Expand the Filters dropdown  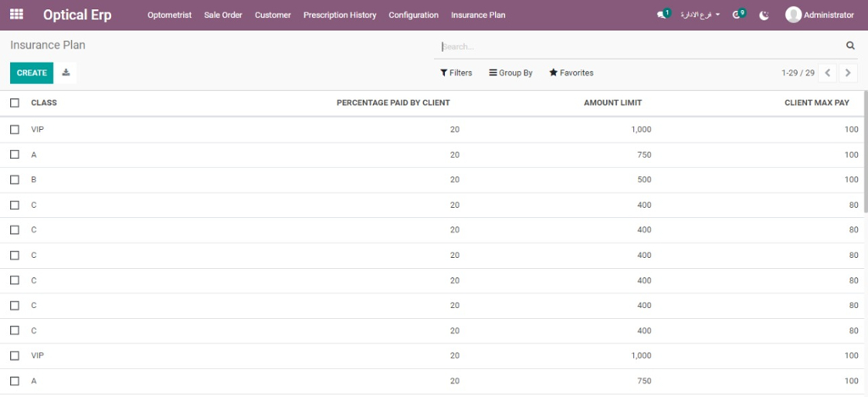click(456, 73)
